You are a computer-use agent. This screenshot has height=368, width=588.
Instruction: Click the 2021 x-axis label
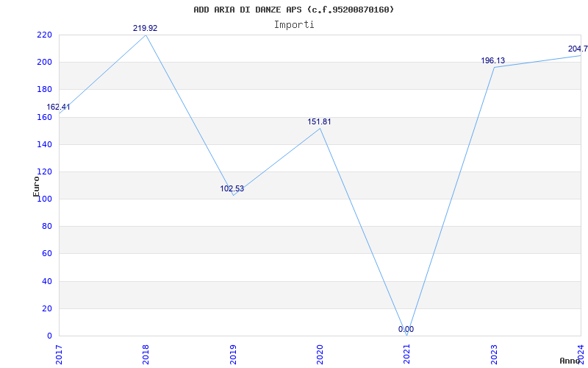407,353
